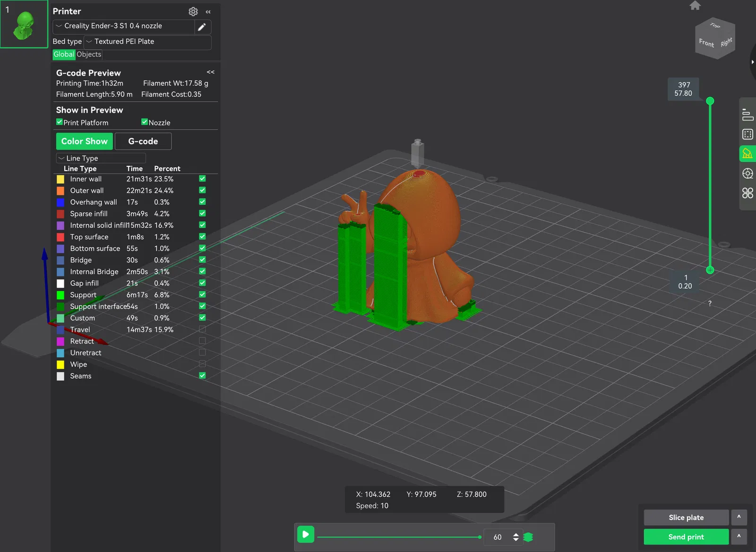Hide Overhang wall lines
This screenshot has width=756, height=552.
pyautogui.click(x=202, y=202)
